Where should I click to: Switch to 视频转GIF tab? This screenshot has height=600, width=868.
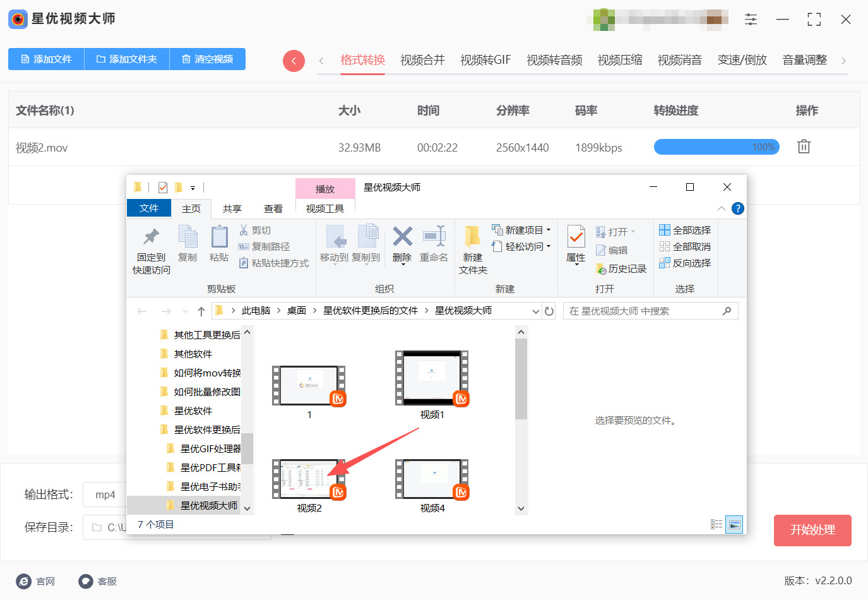coord(485,60)
